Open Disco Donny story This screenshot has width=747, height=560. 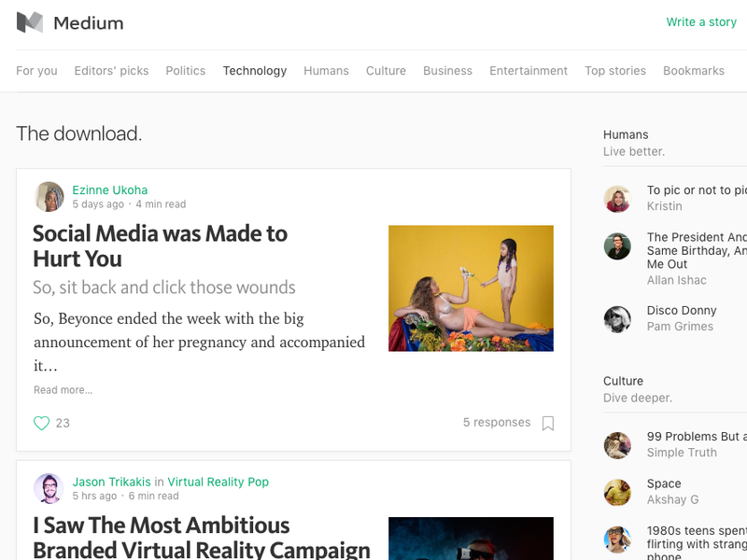coord(682,311)
